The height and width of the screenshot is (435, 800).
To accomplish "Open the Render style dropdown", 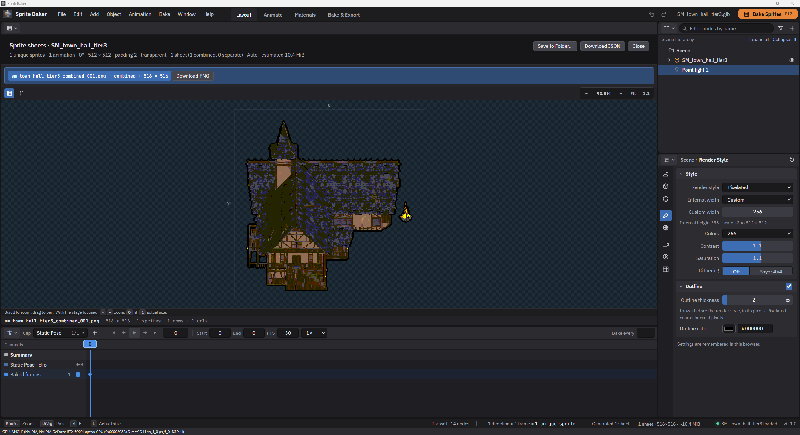I will (x=757, y=188).
